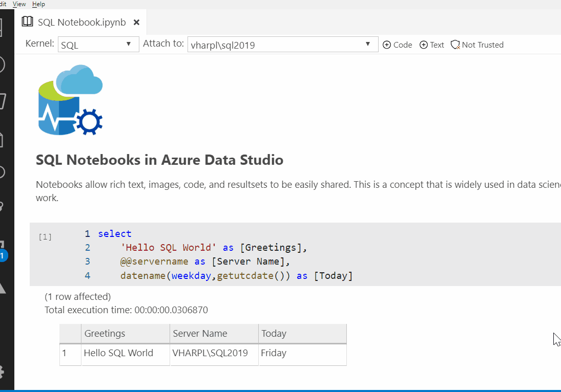Toggle notebook trust via the Not Trusted shield
Image resolution: width=561 pixels, height=392 pixels.
click(476, 45)
